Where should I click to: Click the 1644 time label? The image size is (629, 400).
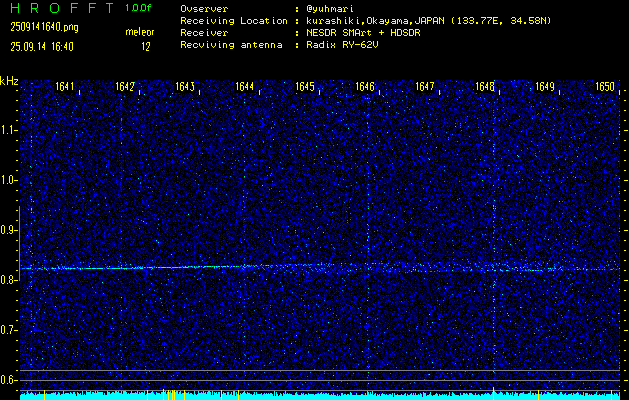click(245, 86)
